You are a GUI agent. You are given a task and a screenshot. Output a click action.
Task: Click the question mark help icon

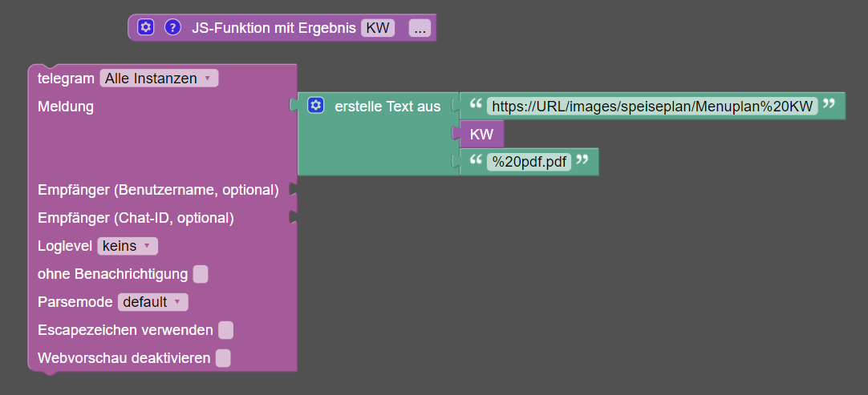(172, 27)
